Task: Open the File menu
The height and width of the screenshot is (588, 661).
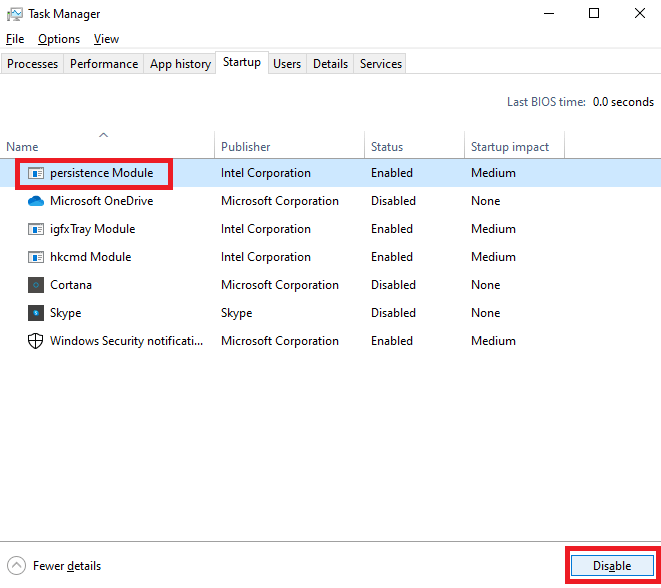Action: point(14,39)
